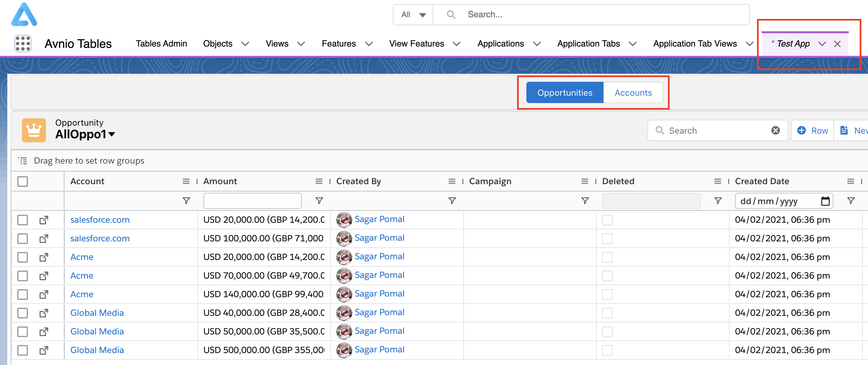Click the Opportunity crown icon
868x365 pixels.
point(34,130)
